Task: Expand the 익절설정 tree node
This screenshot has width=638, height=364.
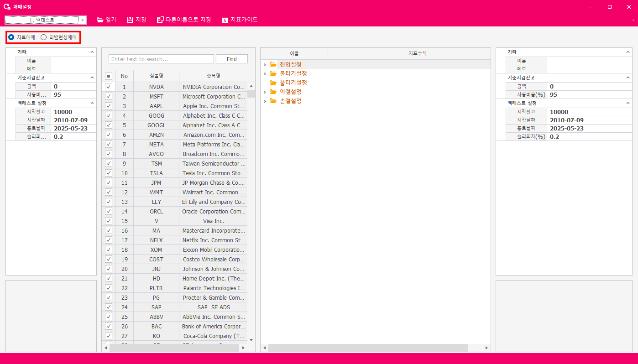Action: pyautogui.click(x=265, y=92)
